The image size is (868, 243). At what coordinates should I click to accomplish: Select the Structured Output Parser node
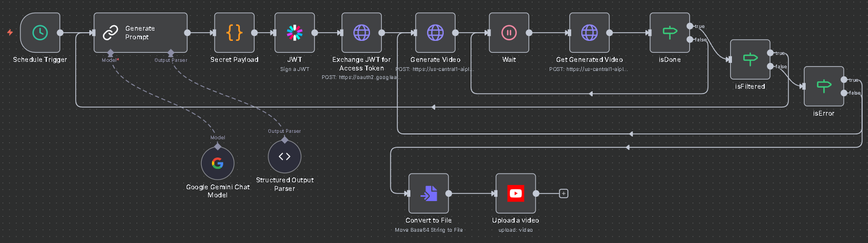[x=284, y=156]
